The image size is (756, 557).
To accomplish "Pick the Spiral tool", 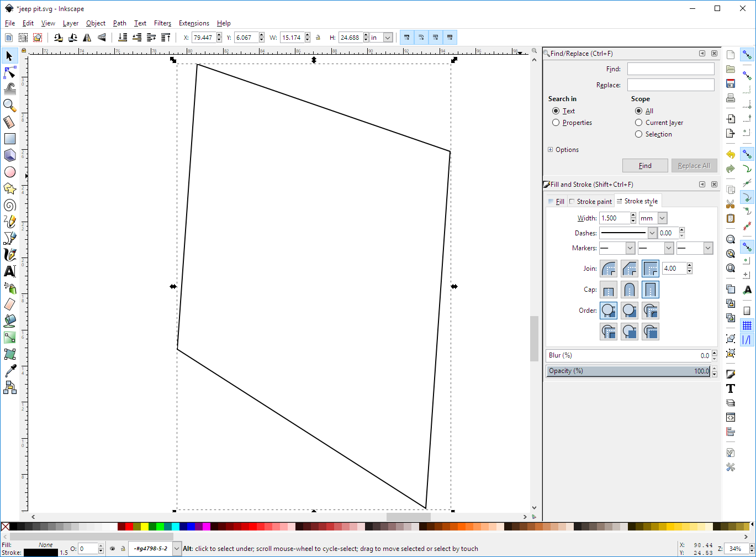I will pyautogui.click(x=9, y=206).
